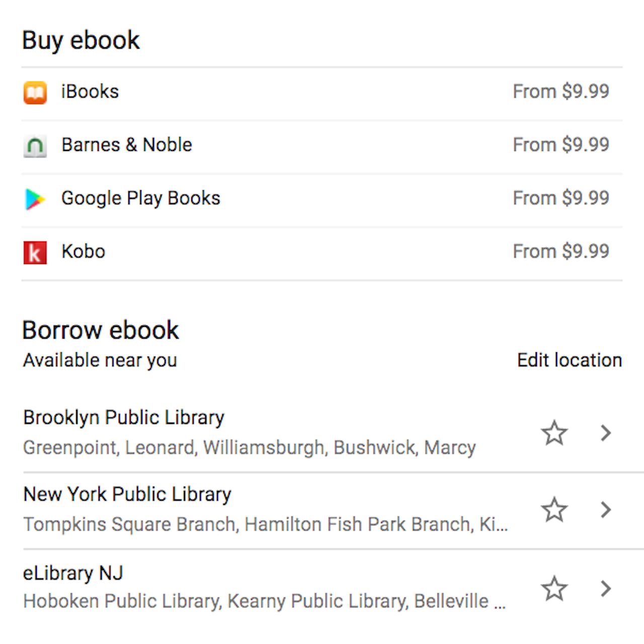Image resolution: width=644 pixels, height=644 pixels.
Task: Click the iBooks app icon
Action: [34, 93]
